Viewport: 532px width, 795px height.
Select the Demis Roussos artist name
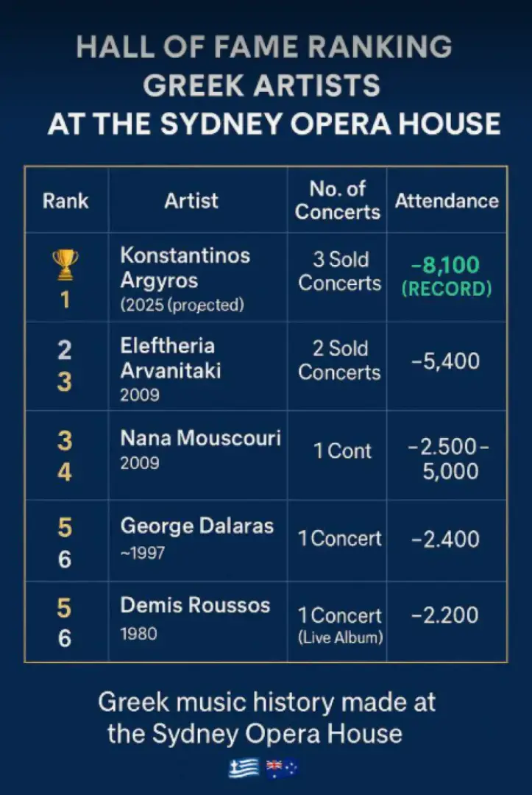pos(195,606)
